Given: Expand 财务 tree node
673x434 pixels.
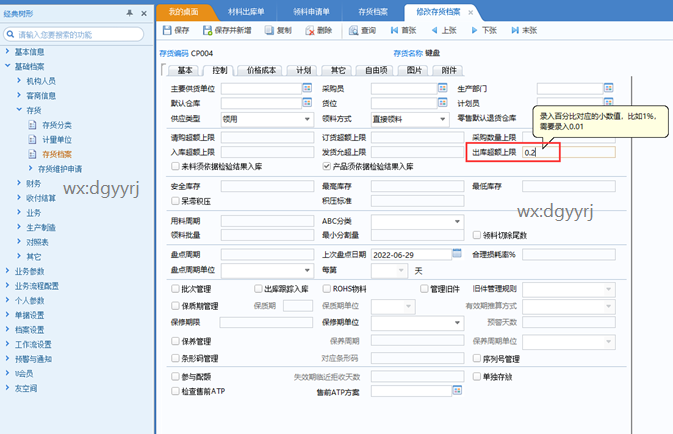Looking at the screenshot, I should pos(19,183).
